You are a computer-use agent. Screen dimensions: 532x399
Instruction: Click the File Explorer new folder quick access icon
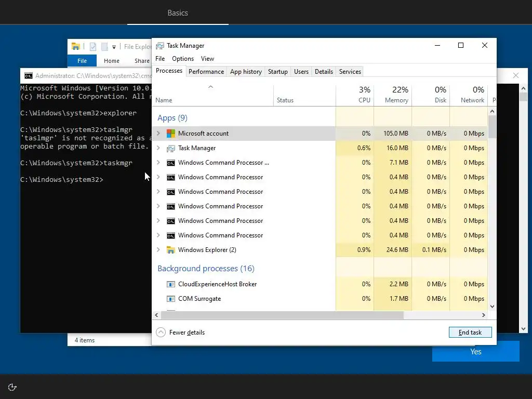coord(104,46)
